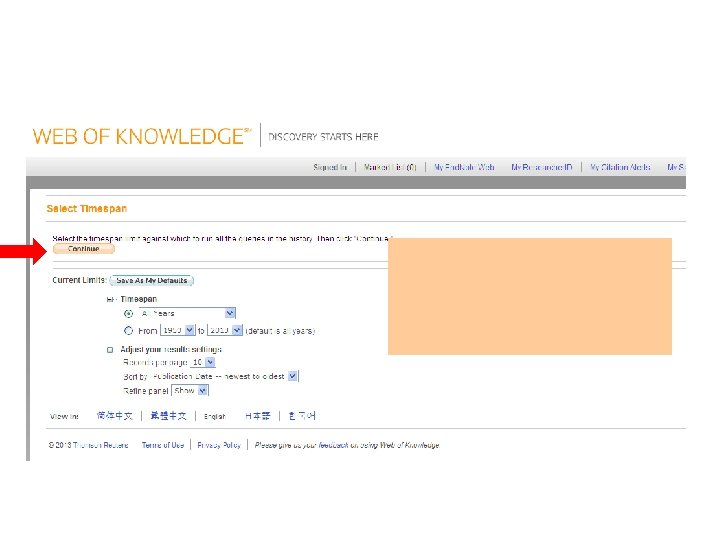Open the All Years timespan dropdown
Viewport: 720px width, 540px height.
187,313
